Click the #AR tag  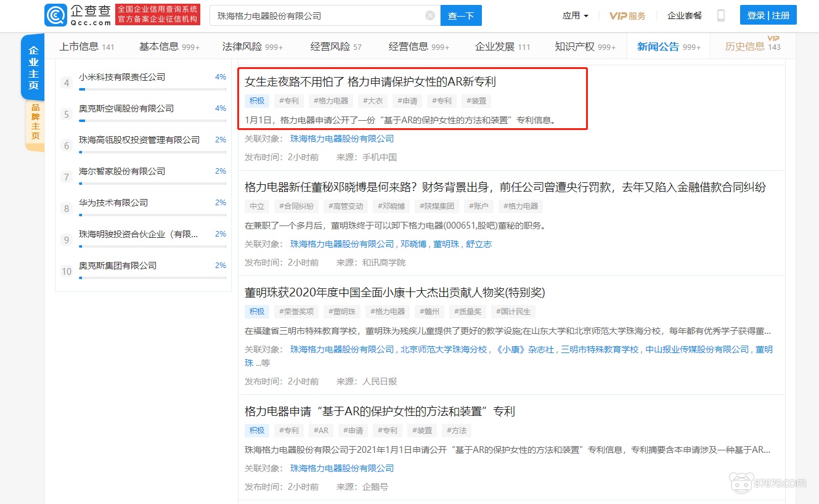[321, 430]
